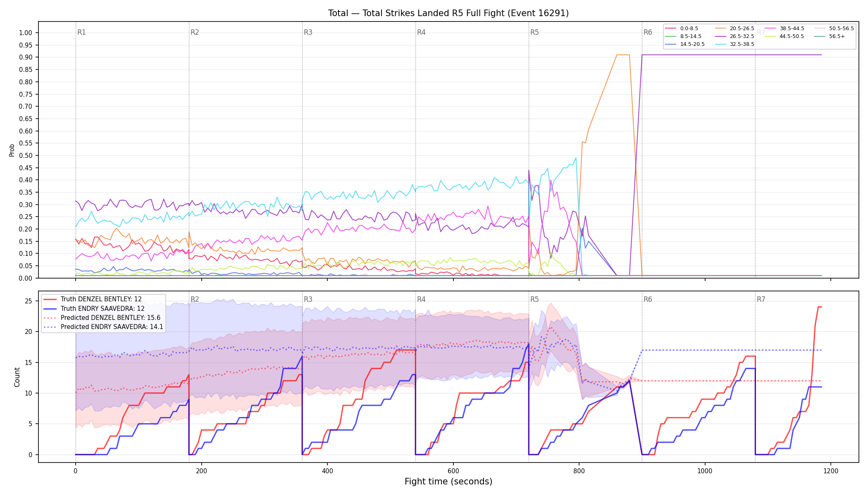
Task: Select the 8.5-14.5 legend label
Action: pyautogui.click(x=691, y=36)
